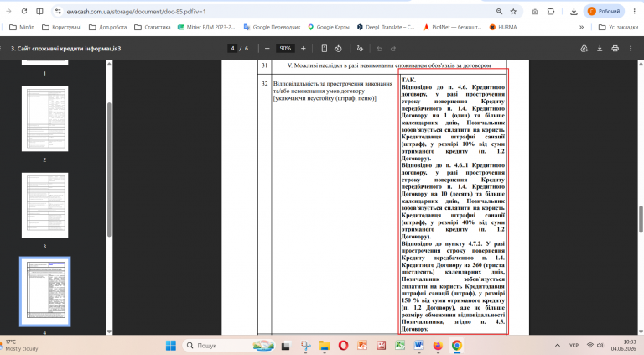644x355 pixels.
Task: Click the thumbnail panel scrollbar
Action: click(x=109, y=170)
